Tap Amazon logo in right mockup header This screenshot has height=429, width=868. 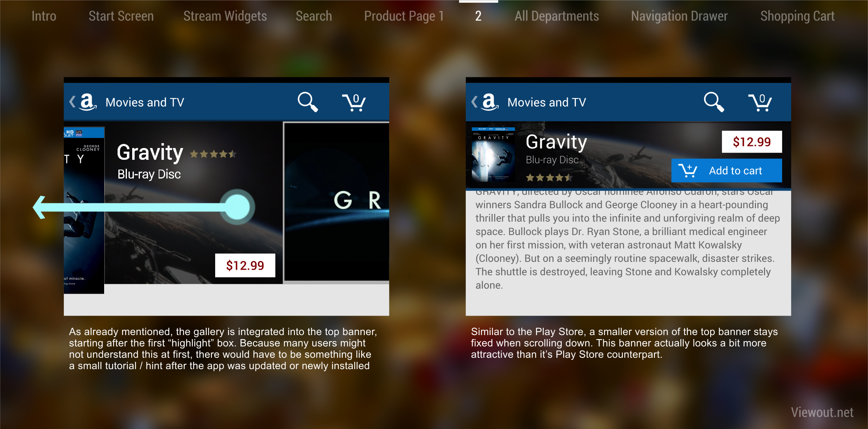pyautogui.click(x=490, y=102)
